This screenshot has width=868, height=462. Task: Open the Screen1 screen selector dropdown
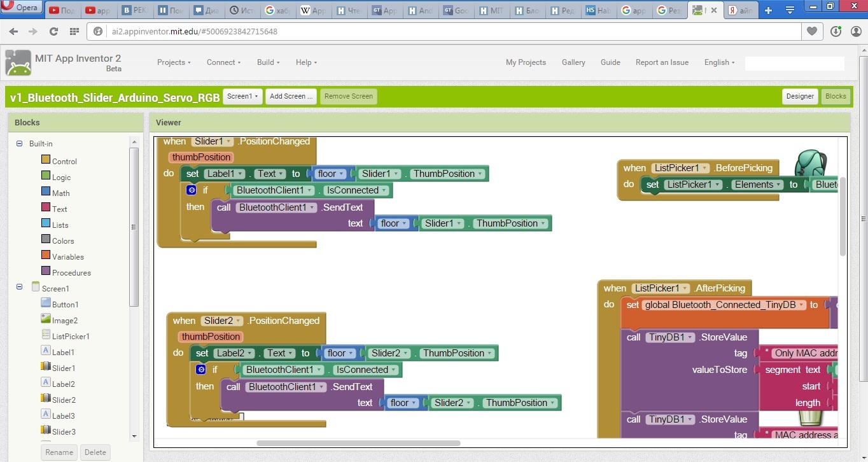[242, 97]
